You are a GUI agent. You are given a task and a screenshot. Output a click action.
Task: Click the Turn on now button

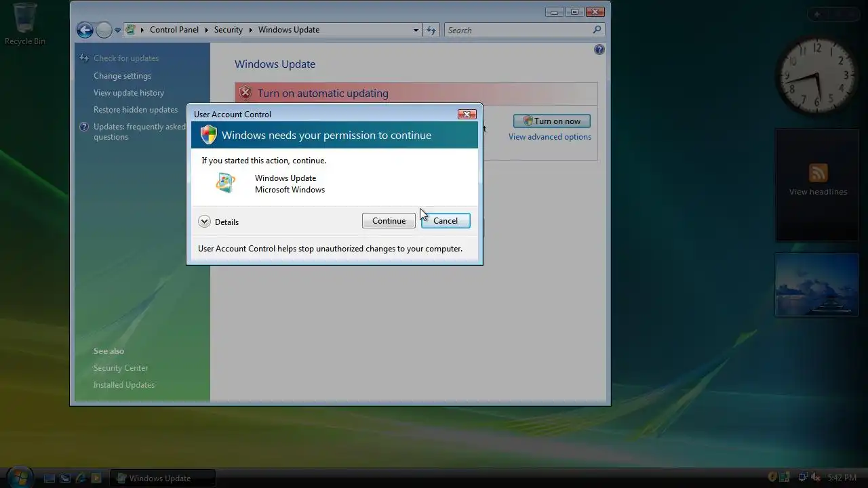[x=552, y=121]
